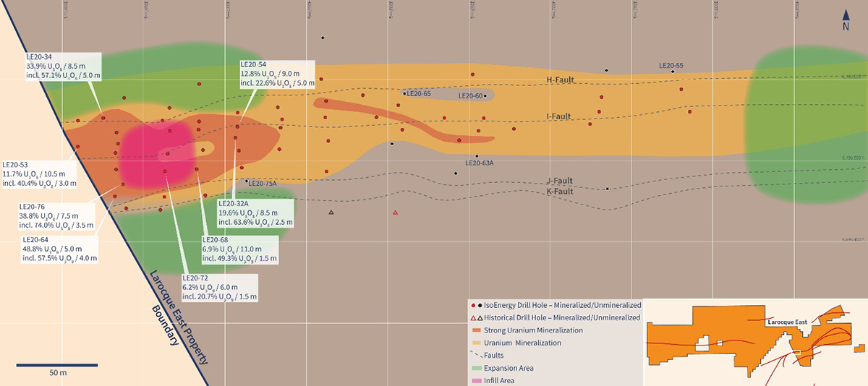Click the LE20-64 callout title

click(x=37, y=240)
